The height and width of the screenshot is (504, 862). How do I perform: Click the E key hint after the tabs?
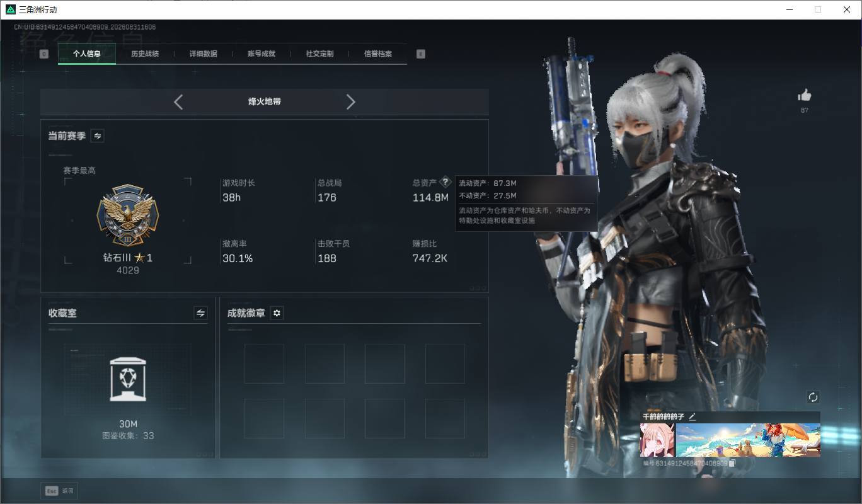pyautogui.click(x=421, y=54)
